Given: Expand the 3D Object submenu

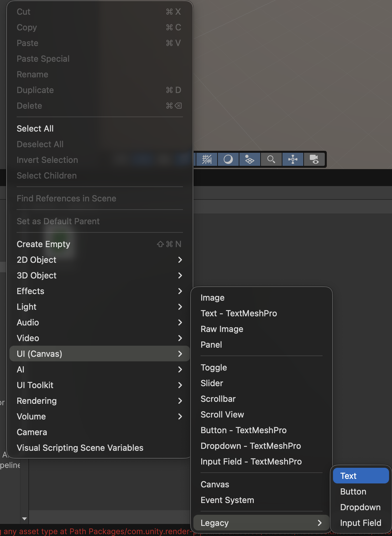Looking at the screenshot, I should click(99, 276).
